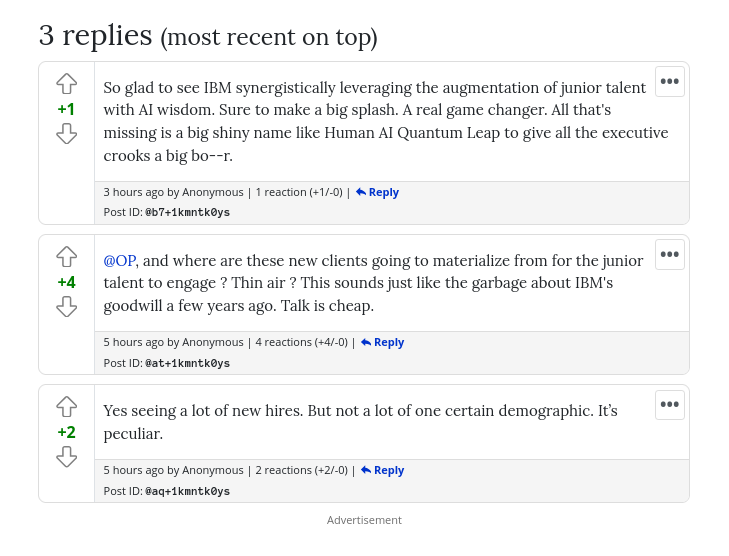Upvote the new hires demographic reply
The image size is (729, 556).
[67, 407]
